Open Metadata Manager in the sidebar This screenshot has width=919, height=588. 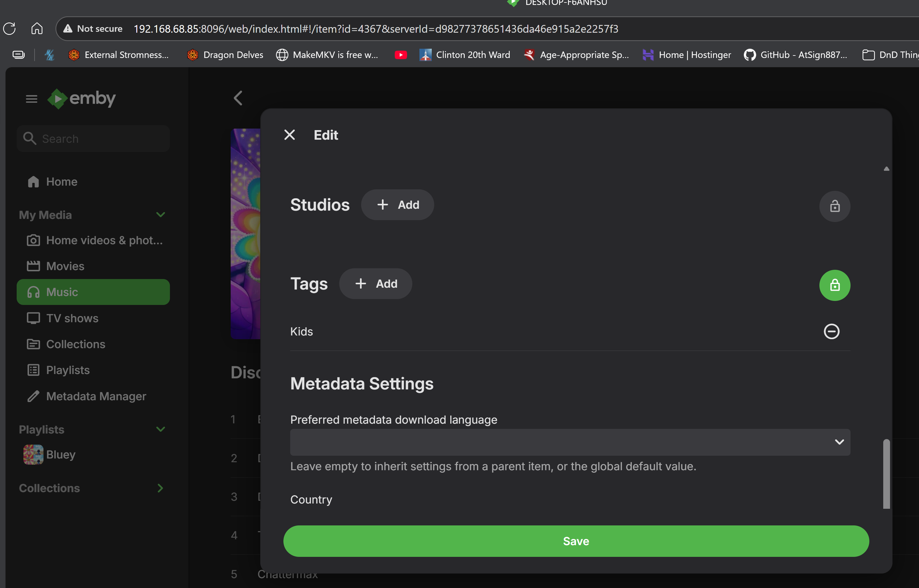[x=96, y=396]
